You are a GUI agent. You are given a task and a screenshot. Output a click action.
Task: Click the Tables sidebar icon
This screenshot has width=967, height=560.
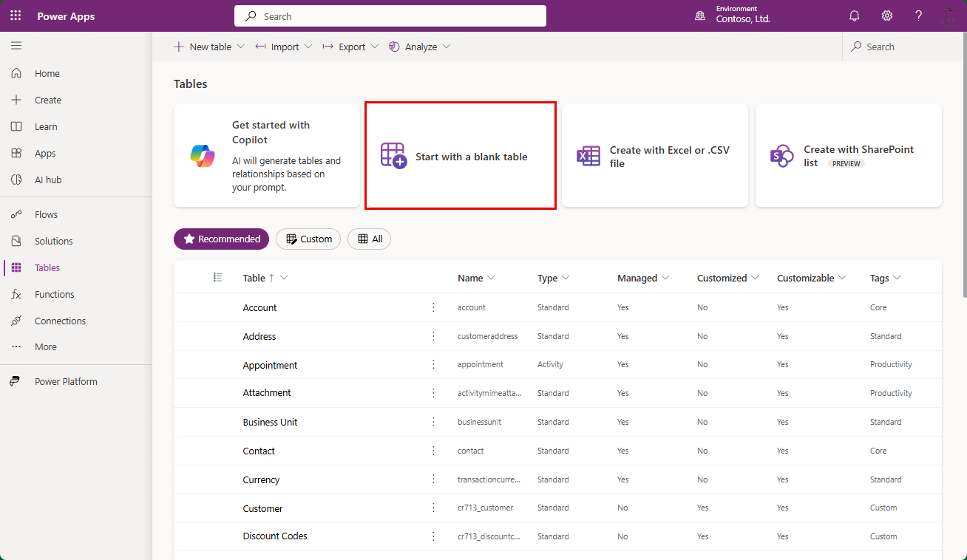(16, 267)
